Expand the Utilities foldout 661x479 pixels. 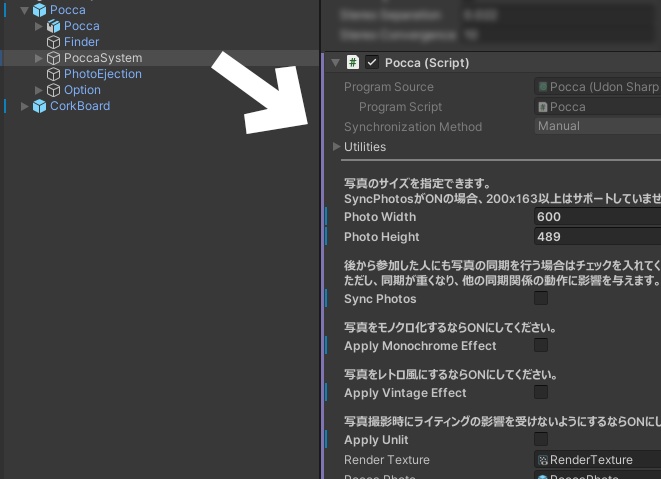tap(336, 146)
